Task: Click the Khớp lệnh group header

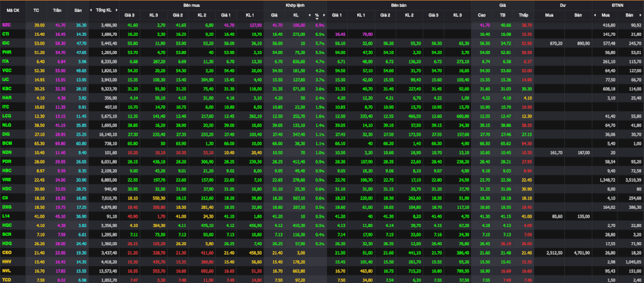Action: coord(295,5)
